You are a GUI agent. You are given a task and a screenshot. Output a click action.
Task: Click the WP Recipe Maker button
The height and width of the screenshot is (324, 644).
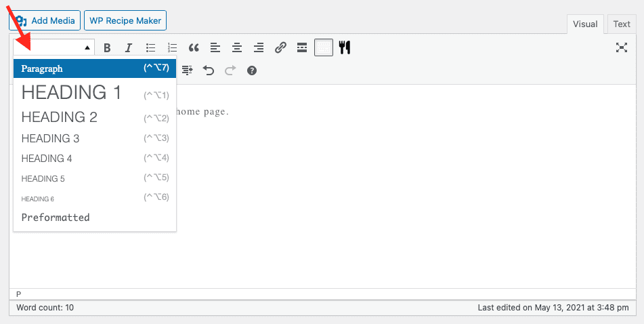(125, 20)
